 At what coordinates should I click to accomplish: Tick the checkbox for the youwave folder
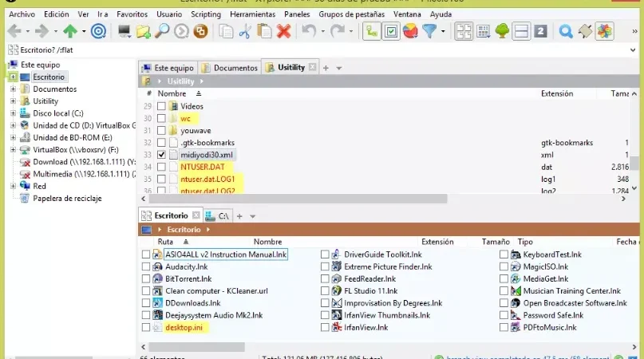point(161,131)
